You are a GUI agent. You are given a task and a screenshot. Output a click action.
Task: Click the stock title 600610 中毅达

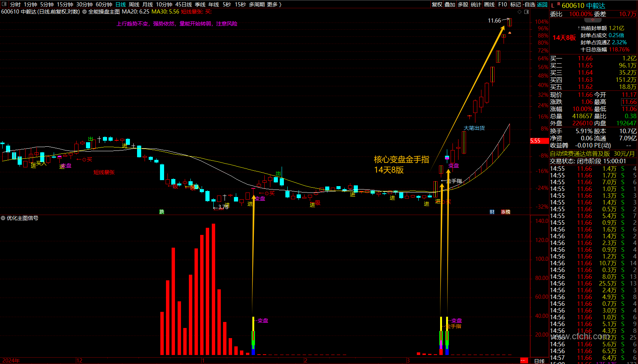point(584,6)
